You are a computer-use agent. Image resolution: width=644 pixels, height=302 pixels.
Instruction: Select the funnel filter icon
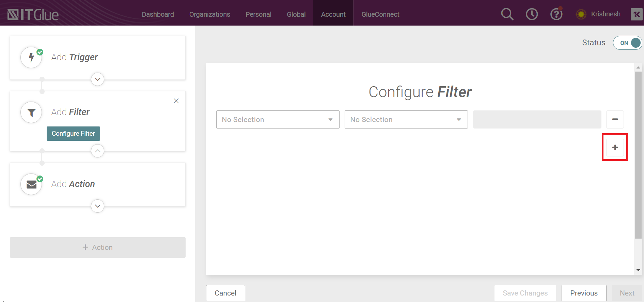coord(31,112)
